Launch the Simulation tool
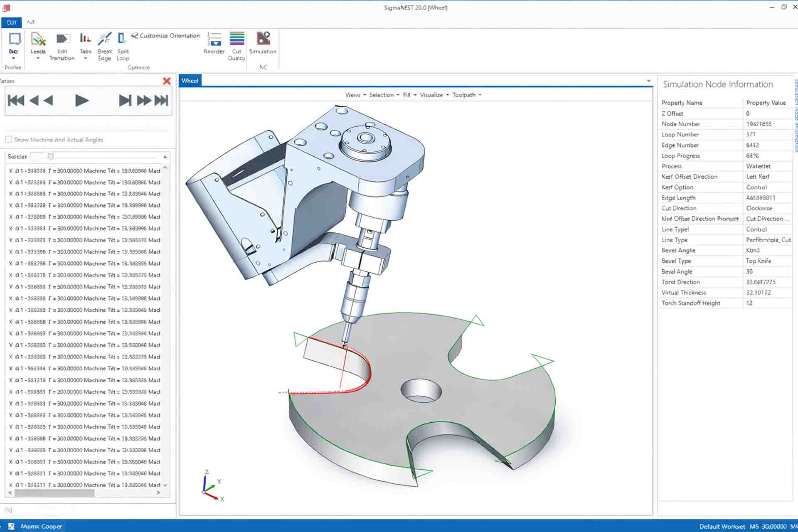Image resolution: width=798 pixels, height=532 pixels. [x=263, y=43]
